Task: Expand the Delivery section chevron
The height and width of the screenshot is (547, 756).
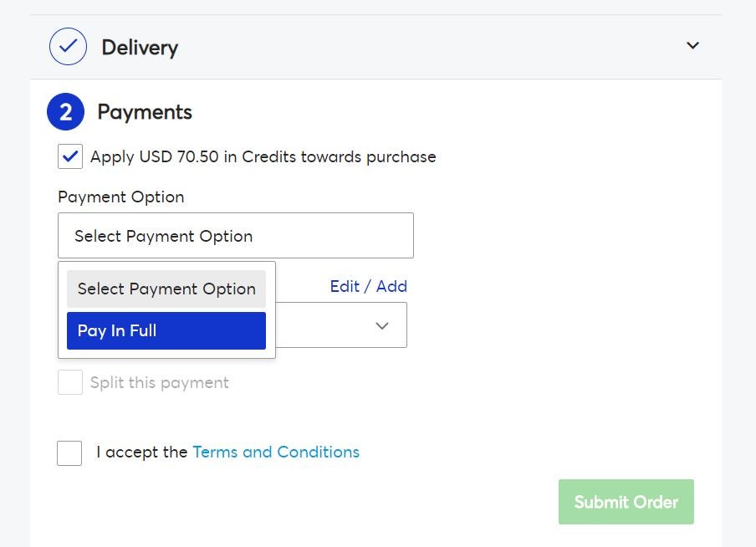Action: [692, 45]
